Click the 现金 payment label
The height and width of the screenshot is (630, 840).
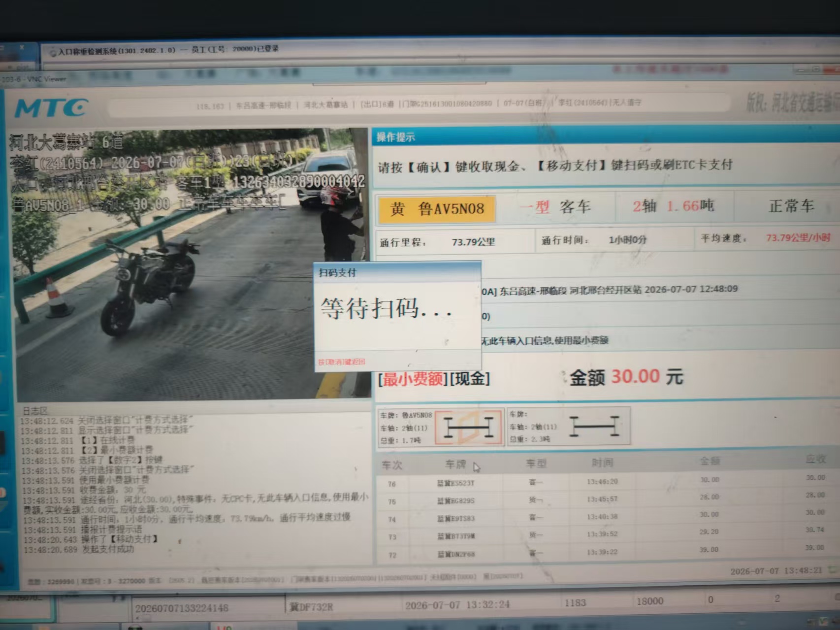click(x=470, y=378)
